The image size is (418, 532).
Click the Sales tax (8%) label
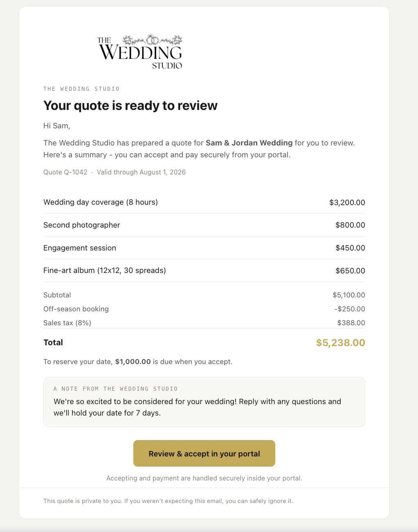67,323
